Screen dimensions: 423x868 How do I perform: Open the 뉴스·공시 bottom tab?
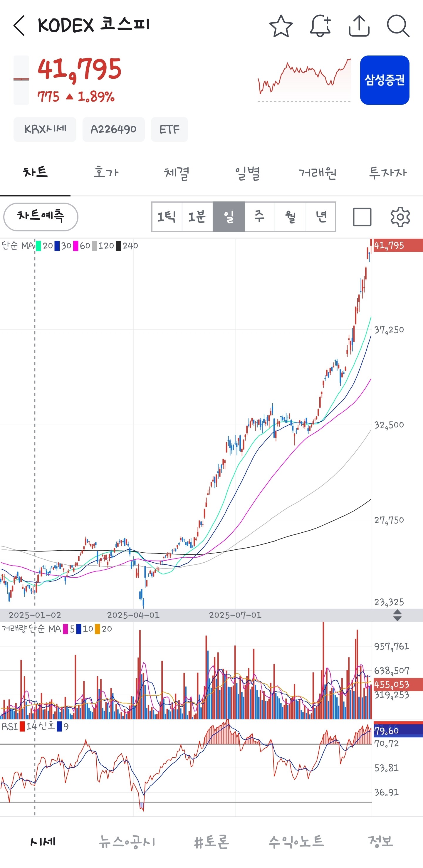pyautogui.click(x=127, y=841)
